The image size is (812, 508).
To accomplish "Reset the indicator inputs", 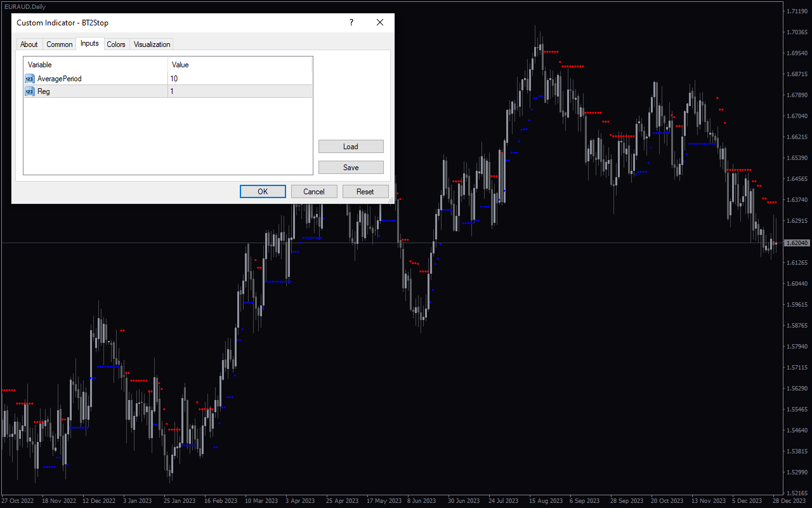I will click(x=365, y=192).
